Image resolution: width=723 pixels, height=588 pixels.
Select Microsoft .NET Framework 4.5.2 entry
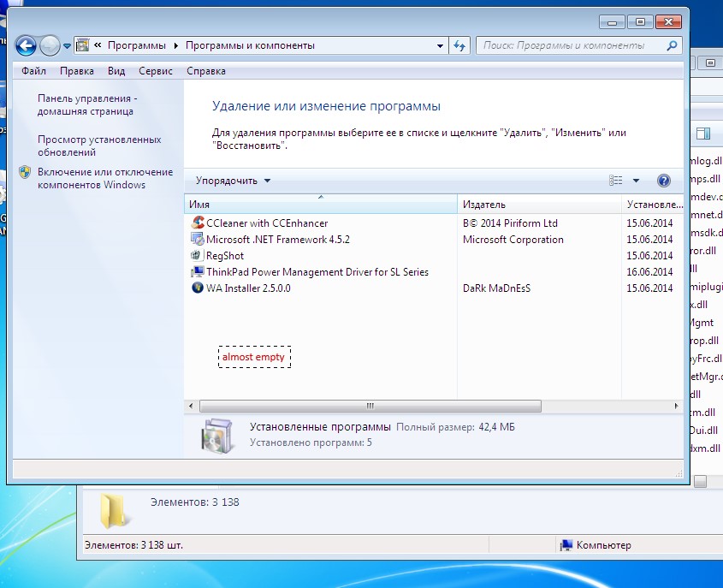click(x=278, y=240)
